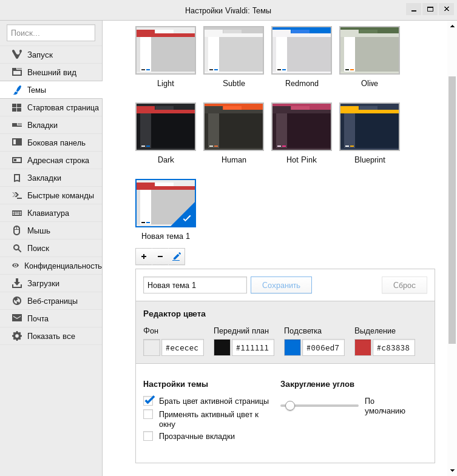Click the #ececec background hex field
457x476 pixels.
pyautogui.click(x=183, y=347)
